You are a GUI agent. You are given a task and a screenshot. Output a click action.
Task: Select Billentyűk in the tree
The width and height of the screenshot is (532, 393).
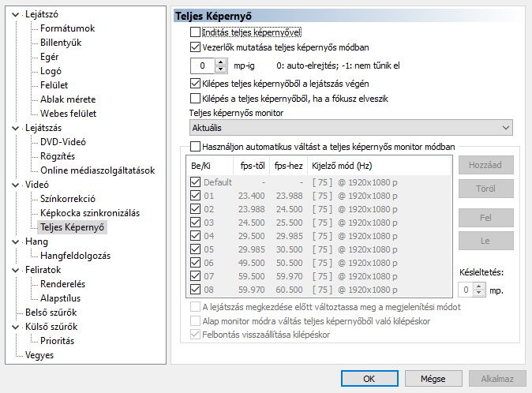tap(61, 43)
